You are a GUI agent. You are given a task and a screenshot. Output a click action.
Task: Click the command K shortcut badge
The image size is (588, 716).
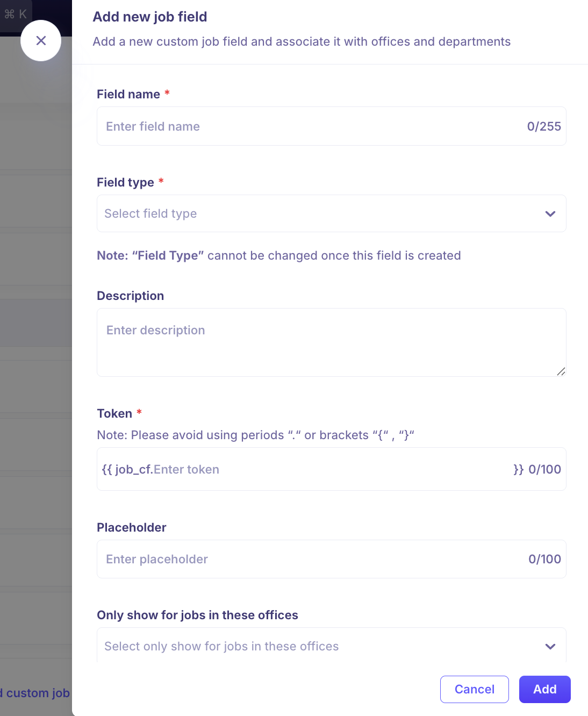(x=16, y=14)
